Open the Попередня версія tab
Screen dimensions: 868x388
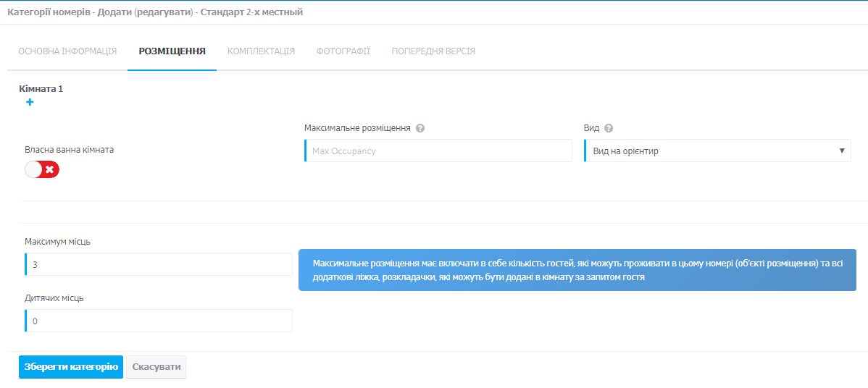pyautogui.click(x=433, y=51)
